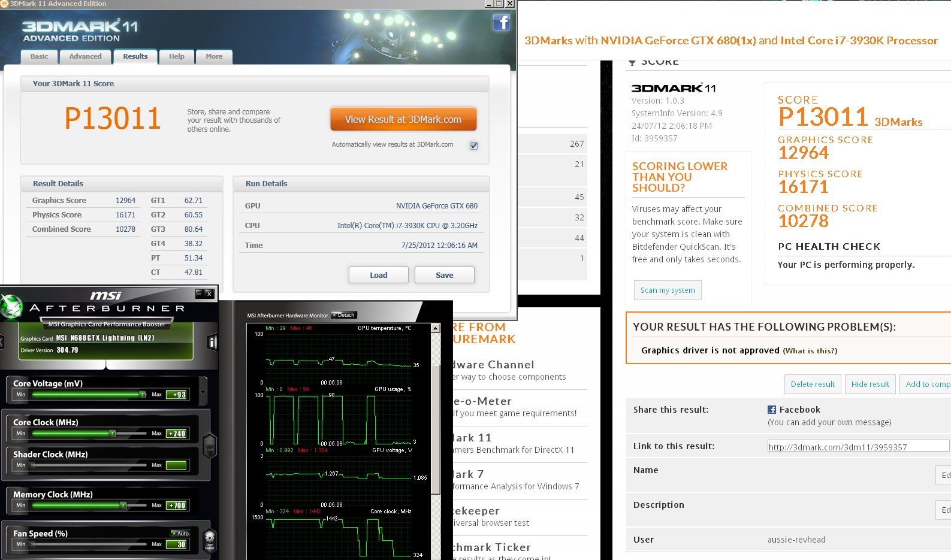Click the username aussie-revhead
Viewport: 951px width, 560px height.
point(796,540)
